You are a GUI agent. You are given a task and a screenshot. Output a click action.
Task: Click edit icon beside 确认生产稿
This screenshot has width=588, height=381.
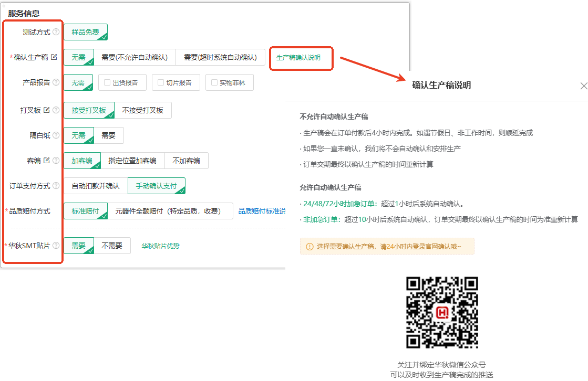[x=54, y=57]
